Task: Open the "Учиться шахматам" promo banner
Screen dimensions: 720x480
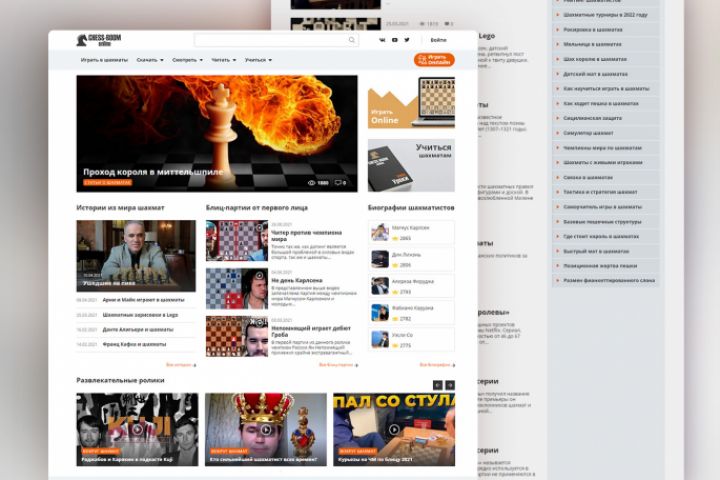Action: (x=411, y=165)
